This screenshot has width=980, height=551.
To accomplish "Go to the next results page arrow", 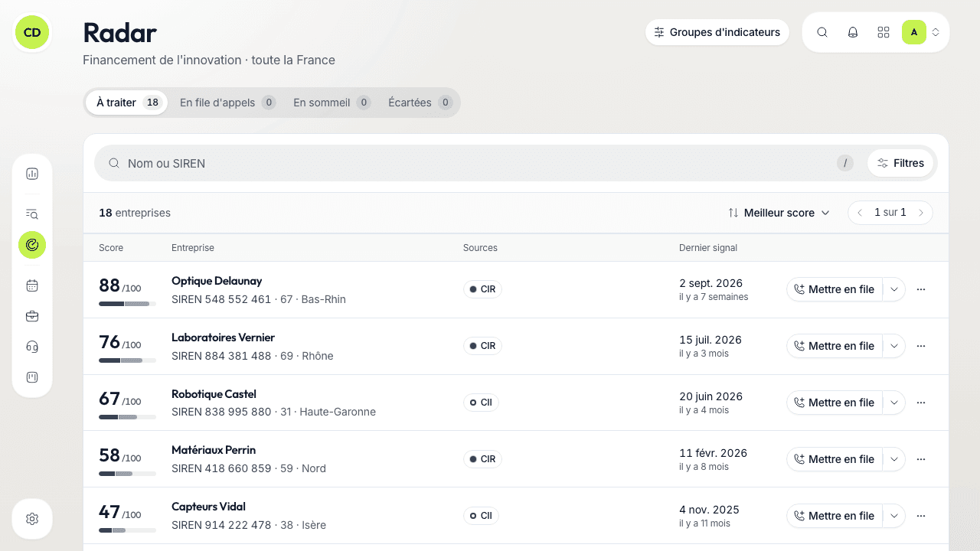I will click(x=921, y=213).
